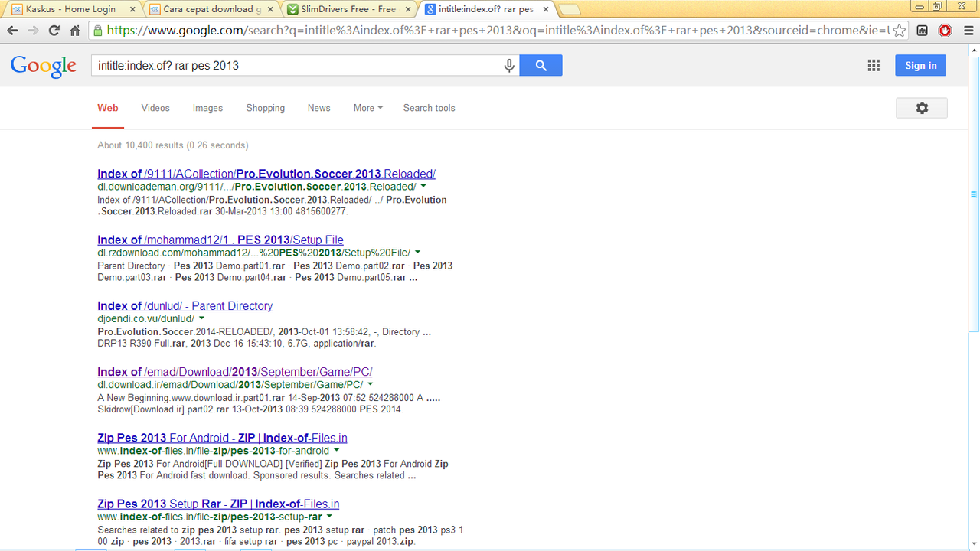This screenshot has height=551, width=980.
Task: Open the Google apps grid
Action: click(x=874, y=66)
